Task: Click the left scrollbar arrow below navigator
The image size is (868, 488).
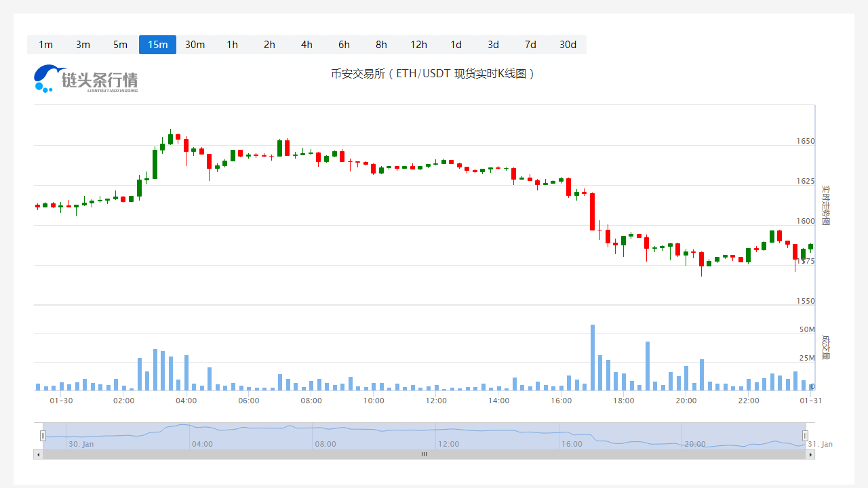Action: click(38, 455)
